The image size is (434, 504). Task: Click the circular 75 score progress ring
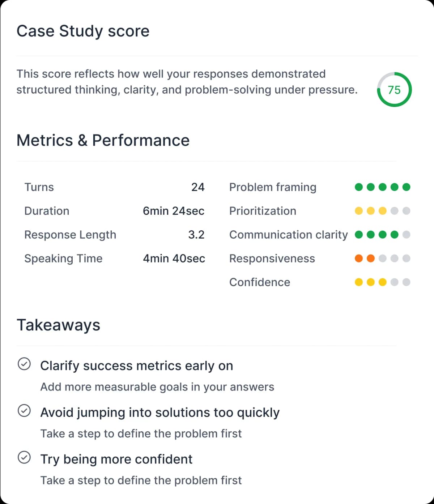(394, 90)
